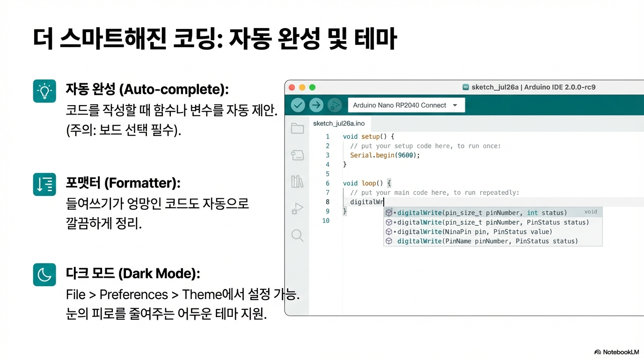Expand the Arduino Nano RP2040 Connect board dropdown
The image size is (644, 359).
[x=406, y=105]
